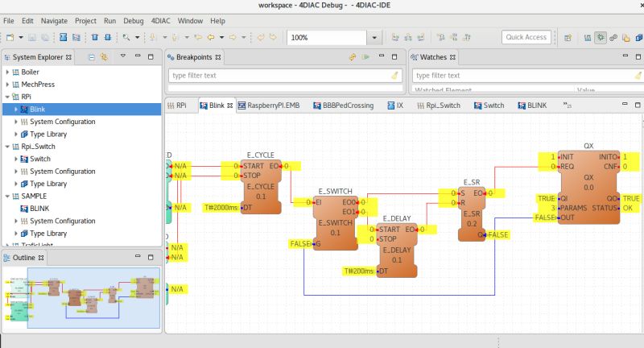Click the yellow link icon in Breakpoints panel
The height and width of the screenshot is (348, 644).
click(353, 57)
